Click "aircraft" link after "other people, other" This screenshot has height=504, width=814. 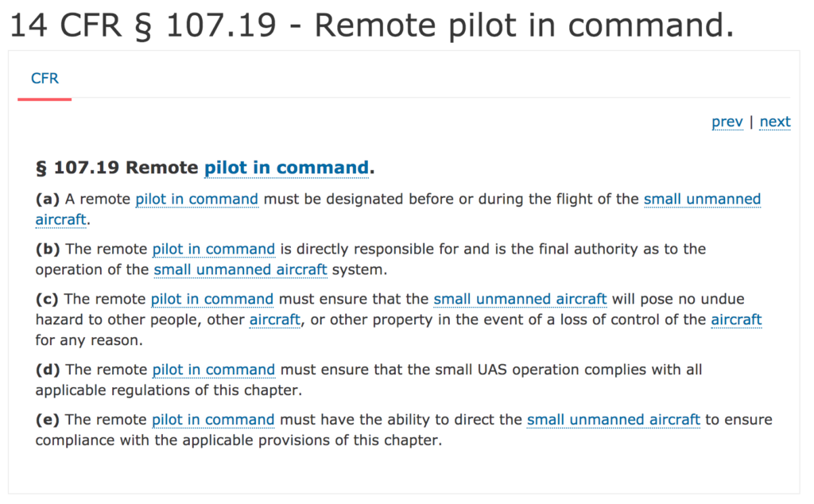tap(274, 320)
